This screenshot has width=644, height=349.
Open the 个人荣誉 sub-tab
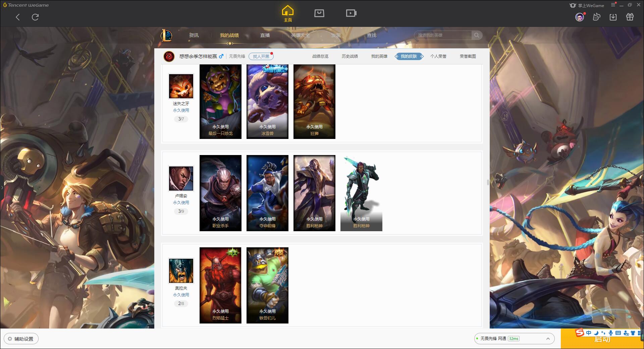(x=438, y=56)
